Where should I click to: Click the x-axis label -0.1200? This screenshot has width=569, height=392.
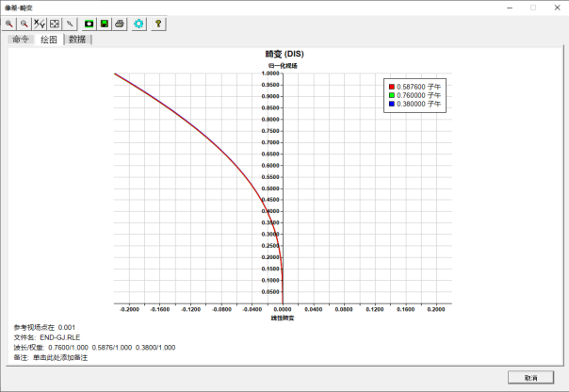[x=191, y=309]
